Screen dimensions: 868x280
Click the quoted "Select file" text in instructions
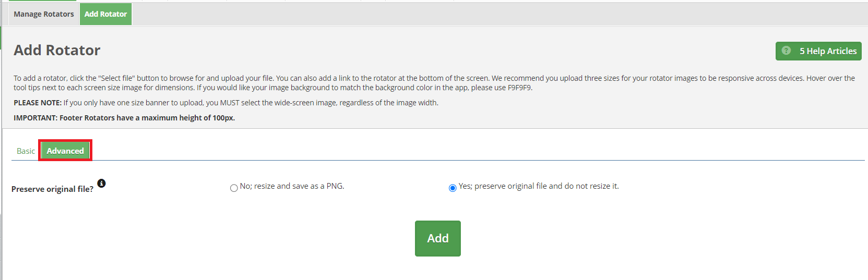[116, 78]
